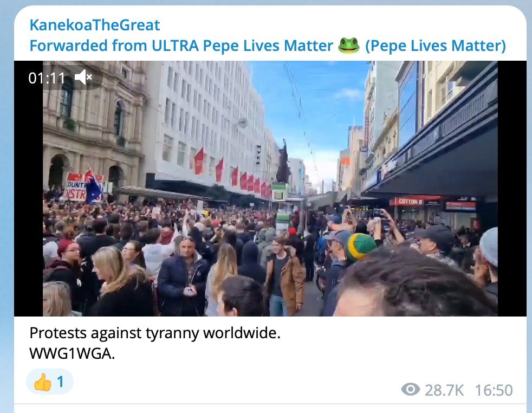Click the Australian flag in the video
Screen dimensions: 532x413
click(x=93, y=187)
